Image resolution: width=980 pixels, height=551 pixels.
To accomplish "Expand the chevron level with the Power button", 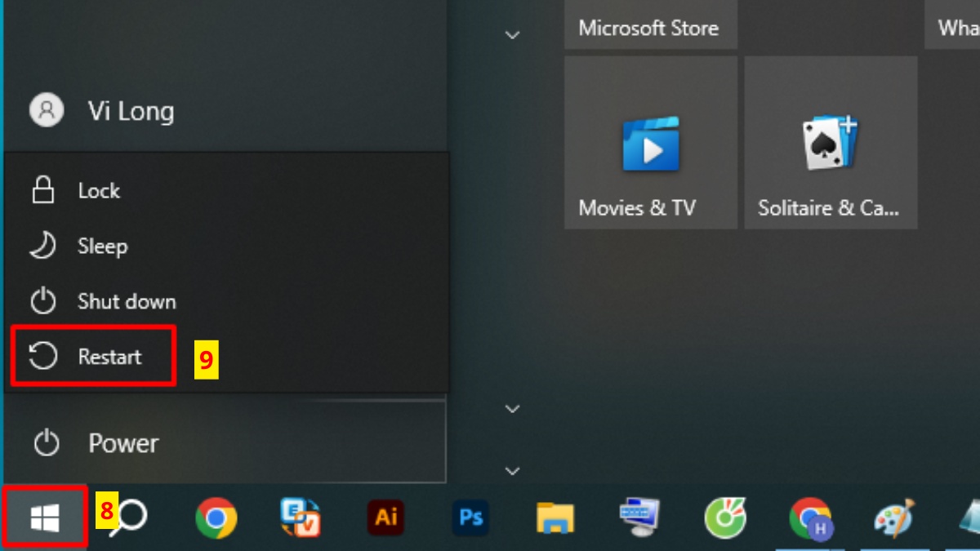I will pyautogui.click(x=513, y=408).
